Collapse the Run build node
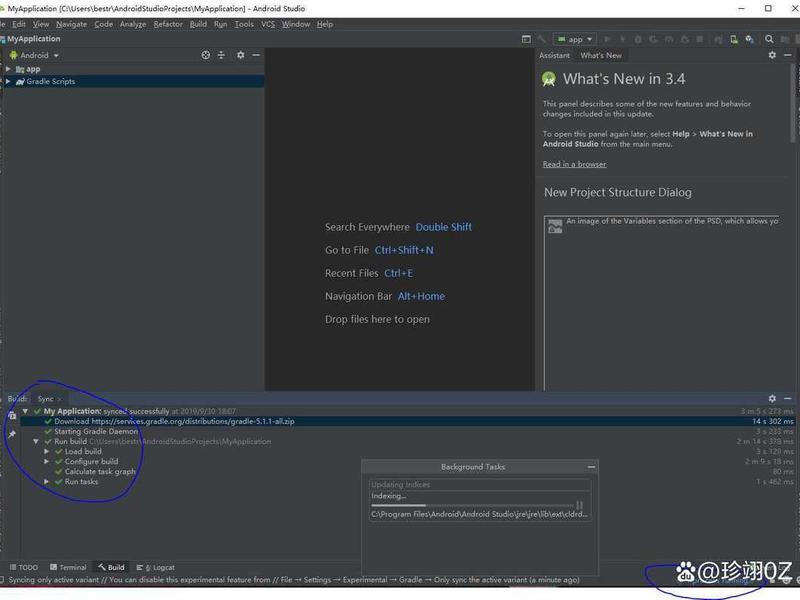This screenshot has height=600, width=800. (x=36, y=441)
